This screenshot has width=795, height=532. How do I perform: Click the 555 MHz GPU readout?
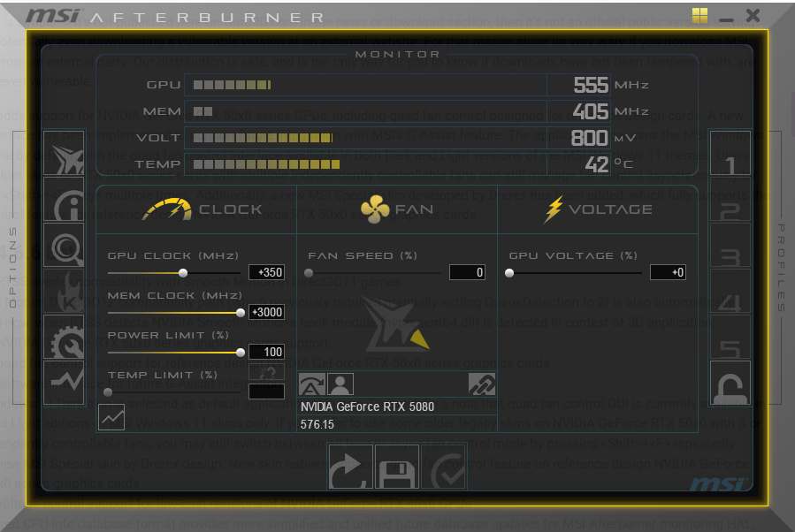pos(591,85)
